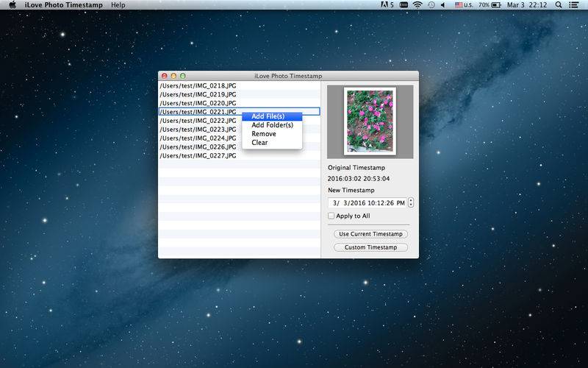Click Custom Timestamp button

tap(370, 247)
